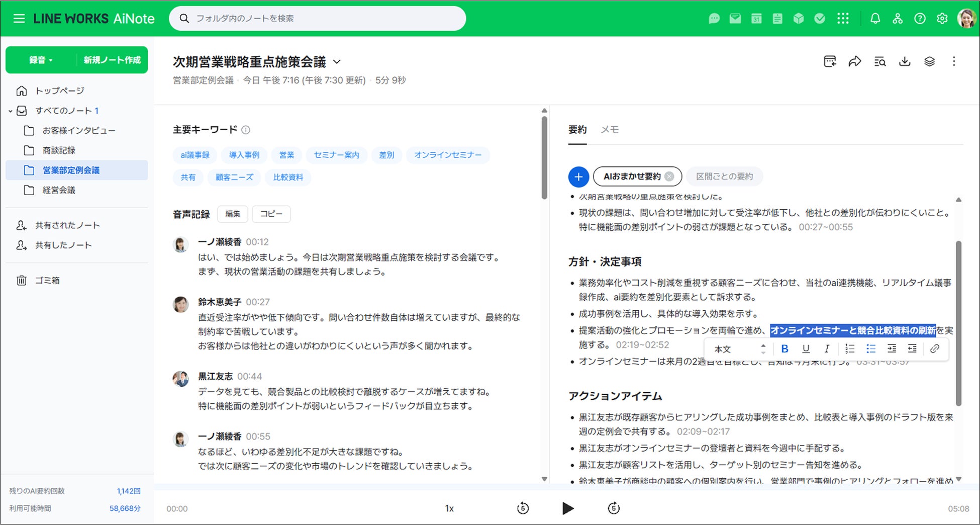Apply italic formatting to selected text
The width and height of the screenshot is (980, 525).
point(827,348)
